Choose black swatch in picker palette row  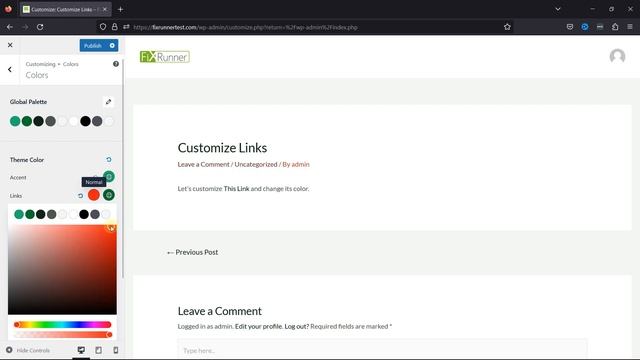[x=84, y=214]
